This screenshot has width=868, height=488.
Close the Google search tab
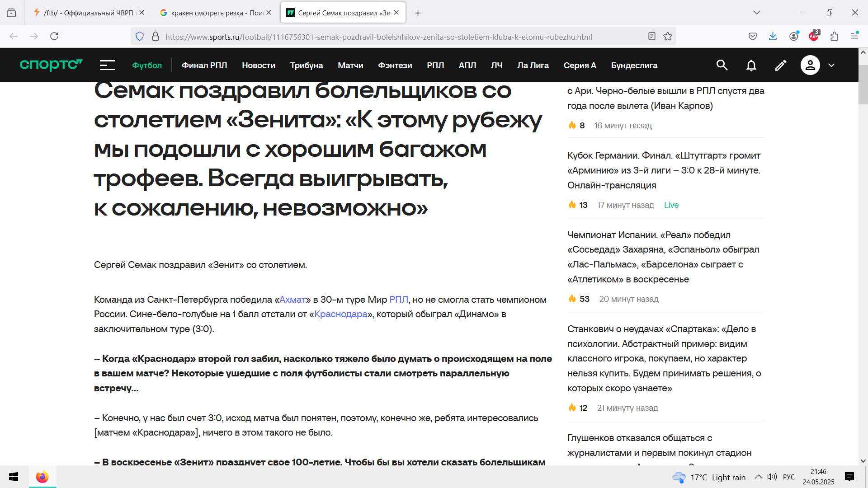pyautogui.click(x=269, y=13)
